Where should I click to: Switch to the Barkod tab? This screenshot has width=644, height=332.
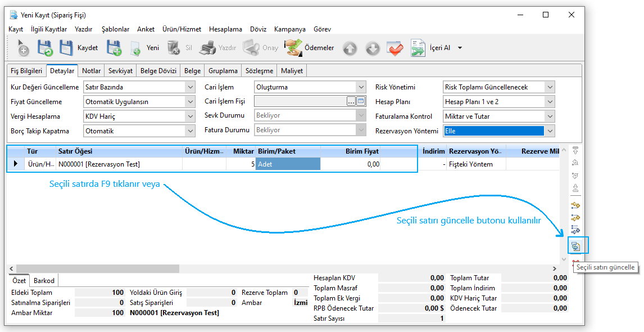pyautogui.click(x=44, y=280)
